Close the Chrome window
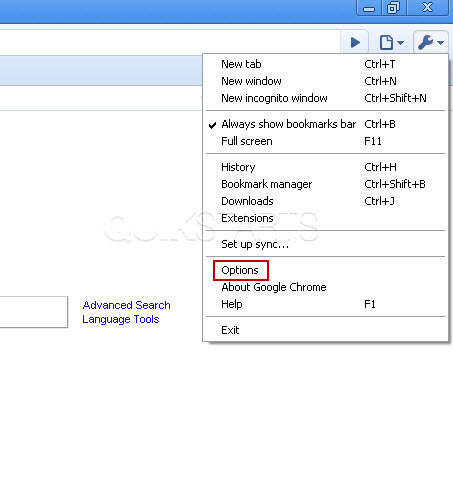 point(427,8)
